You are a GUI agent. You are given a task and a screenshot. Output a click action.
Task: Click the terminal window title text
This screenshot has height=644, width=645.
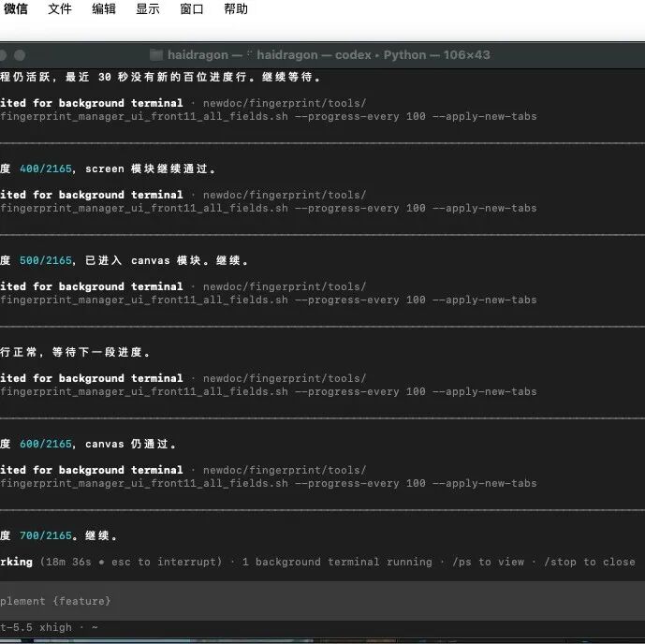[329, 54]
